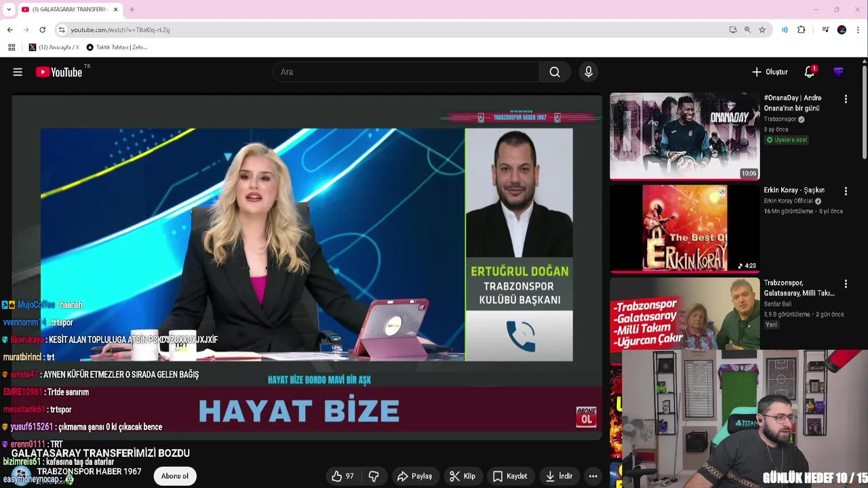Click the video title Galatasaray Transferimizi Bozdu

(x=100, y=453)
